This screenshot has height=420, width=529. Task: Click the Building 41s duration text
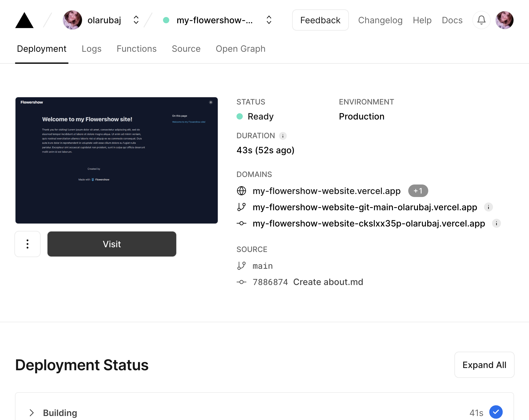click(x=476, y=413)
